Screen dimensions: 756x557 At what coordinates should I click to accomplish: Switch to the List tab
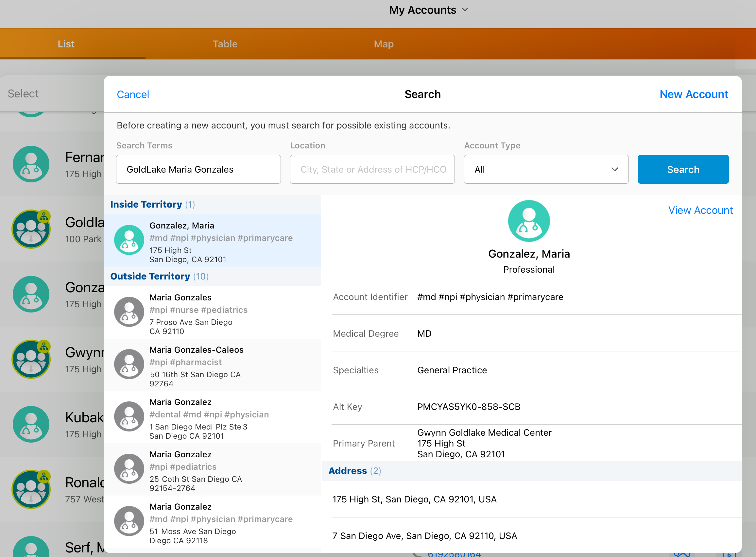pos(66,44)
